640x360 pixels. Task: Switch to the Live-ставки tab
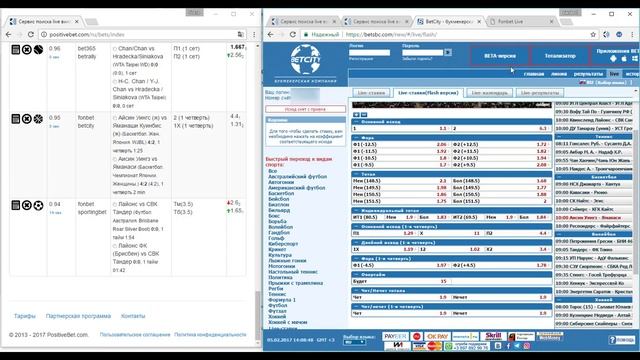pyautogui.click(x=371, y=93)
